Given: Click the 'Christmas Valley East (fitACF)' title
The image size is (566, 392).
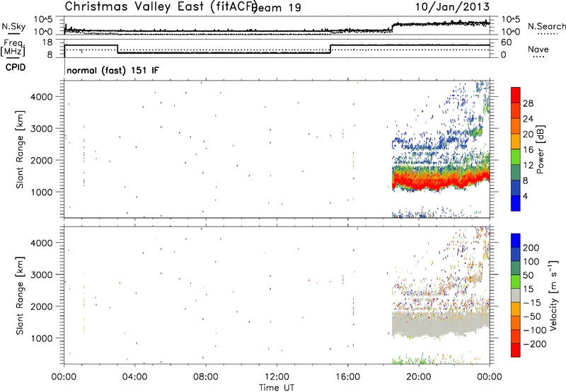Looking at the screenshot, I should (x=161, y=7).
